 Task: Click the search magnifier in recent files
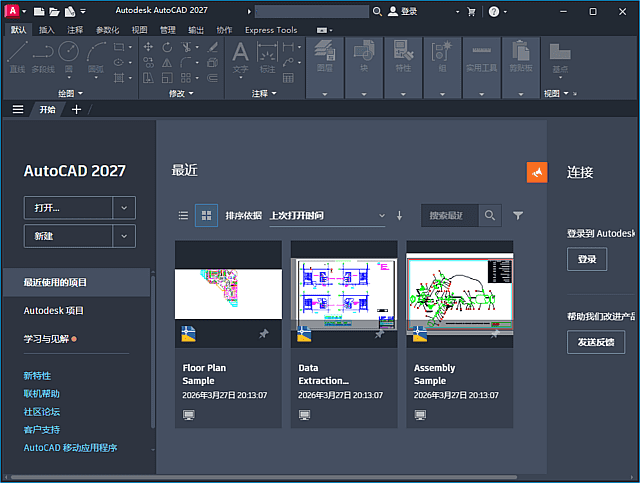tap(490, 215)
